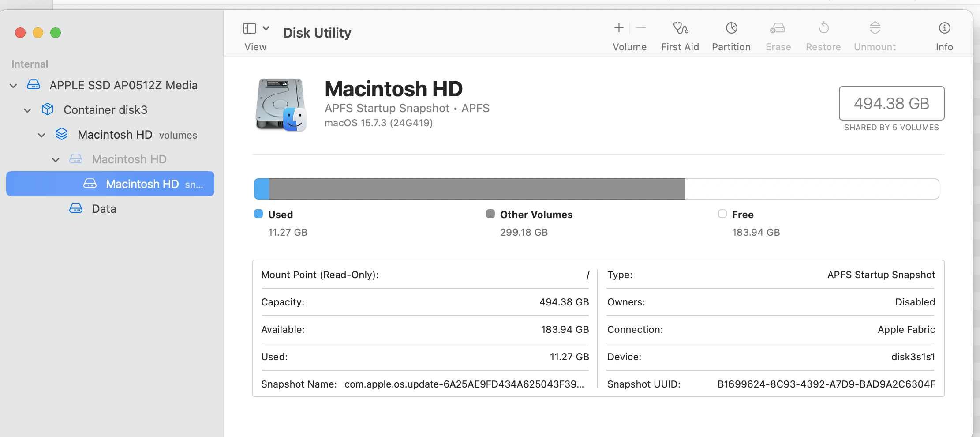The width and height of the screenshot is (980, 437).
Task: Show volume details with Info icon
Action: [944, 28]
